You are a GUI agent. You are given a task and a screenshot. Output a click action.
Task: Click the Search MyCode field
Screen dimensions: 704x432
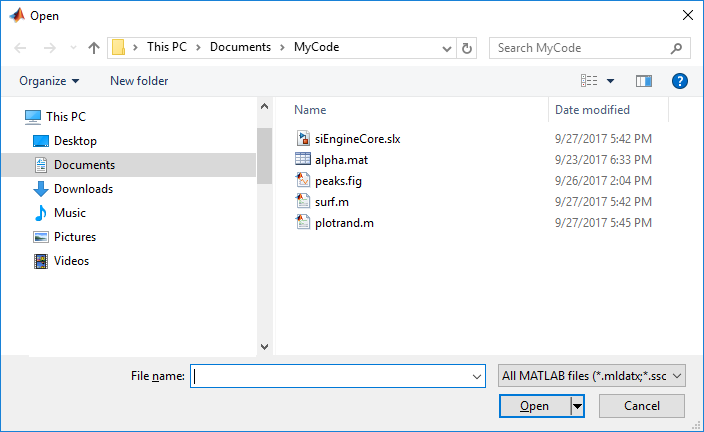point(590,48)
